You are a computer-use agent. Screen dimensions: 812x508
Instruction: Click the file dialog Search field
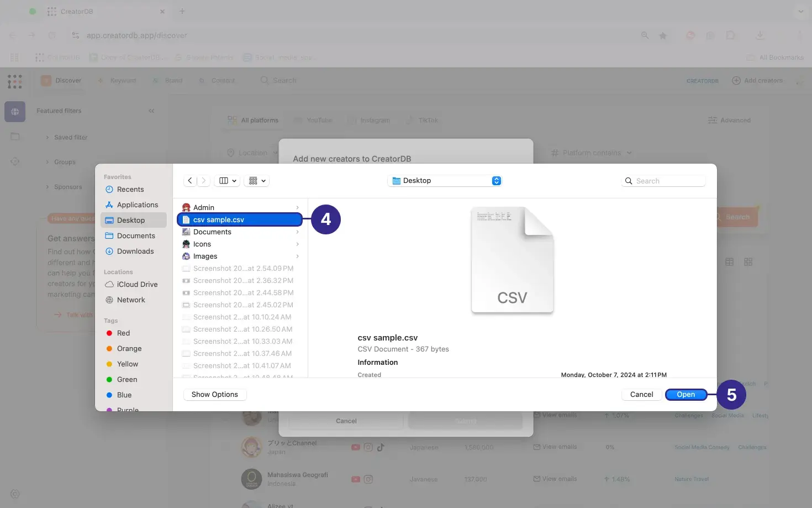coord(664,181)
